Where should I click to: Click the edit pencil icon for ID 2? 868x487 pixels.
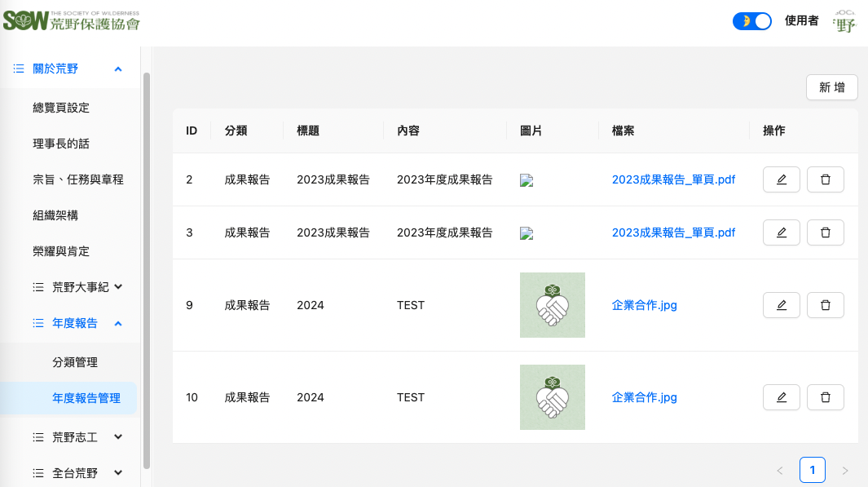(781, 179)
